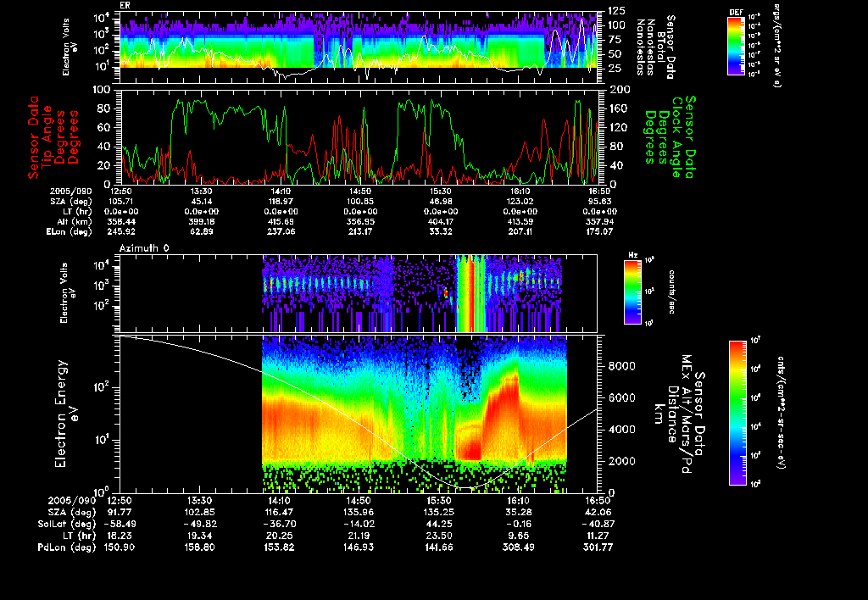Image resolution: width=868 pixels, height=600 pixels.
Task: Click the 'Electron Energy eV' axis title
Action: click(66, 414)
